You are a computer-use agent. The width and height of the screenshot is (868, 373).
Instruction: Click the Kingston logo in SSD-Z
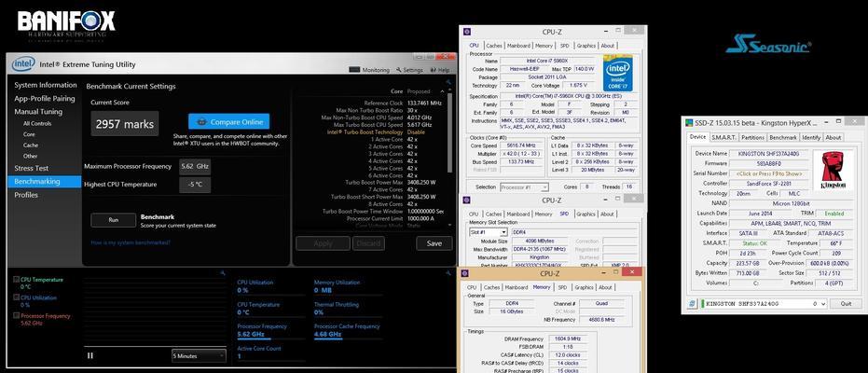point(832,171)
